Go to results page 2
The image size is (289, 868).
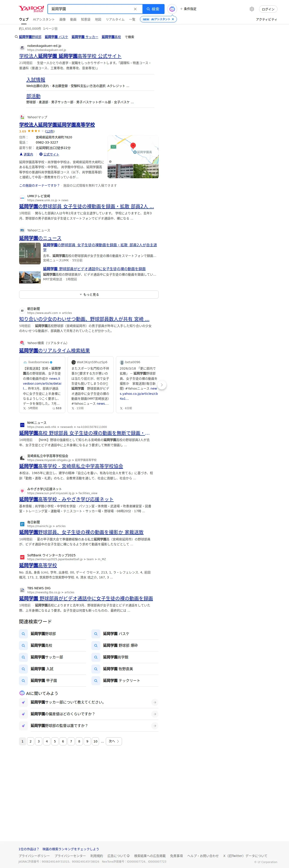click(x=31, y=741)
